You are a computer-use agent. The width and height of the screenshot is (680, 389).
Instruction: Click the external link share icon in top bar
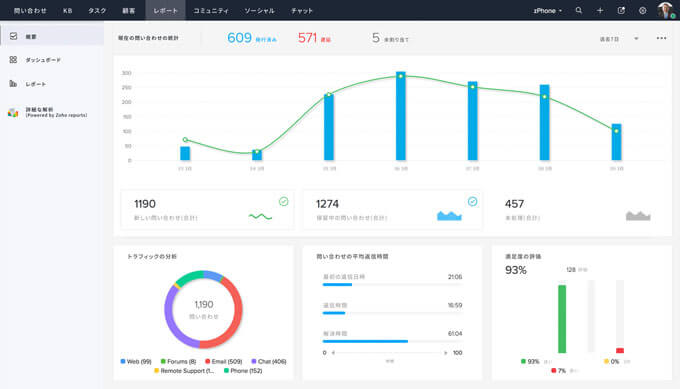coord(621,10)
